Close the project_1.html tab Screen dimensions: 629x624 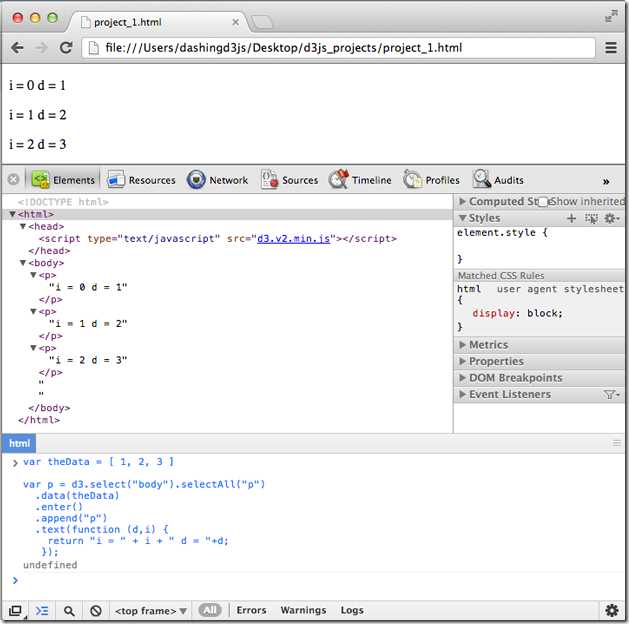tap(235, 22)
